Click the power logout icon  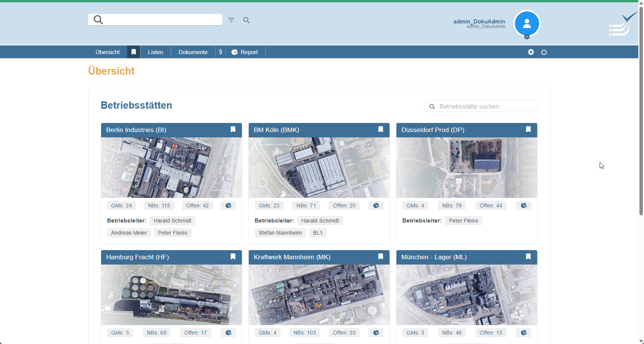point(544,52)
